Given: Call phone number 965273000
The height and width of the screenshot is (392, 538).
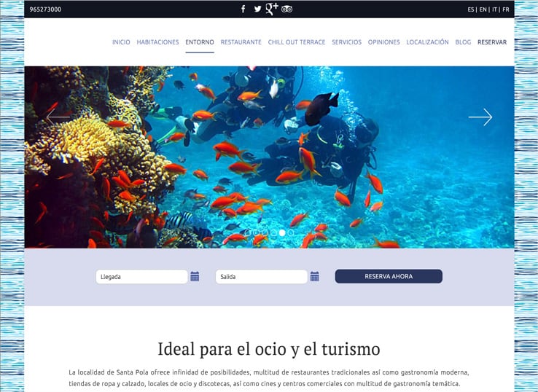Looking at the screenshot, I should tap(45, 9).
